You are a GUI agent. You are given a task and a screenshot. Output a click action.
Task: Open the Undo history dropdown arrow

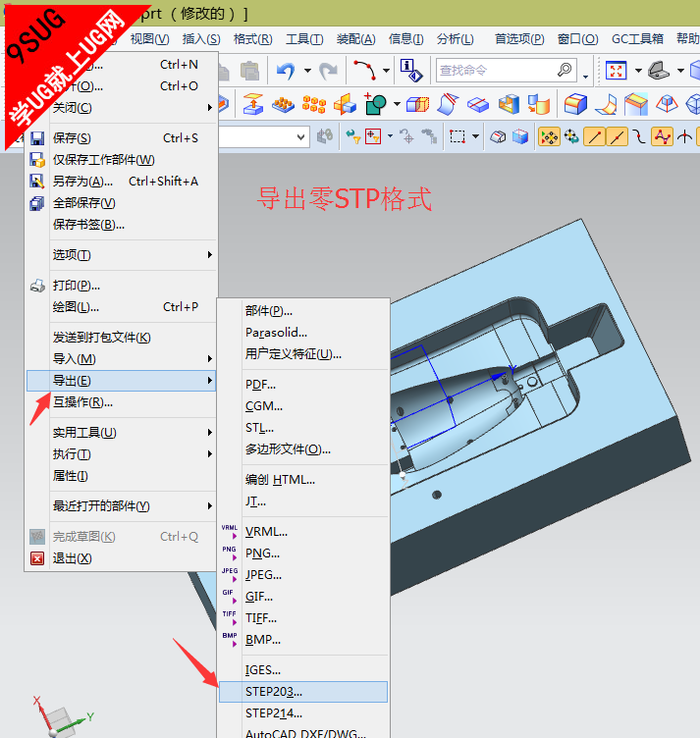[x=307, y=71]
